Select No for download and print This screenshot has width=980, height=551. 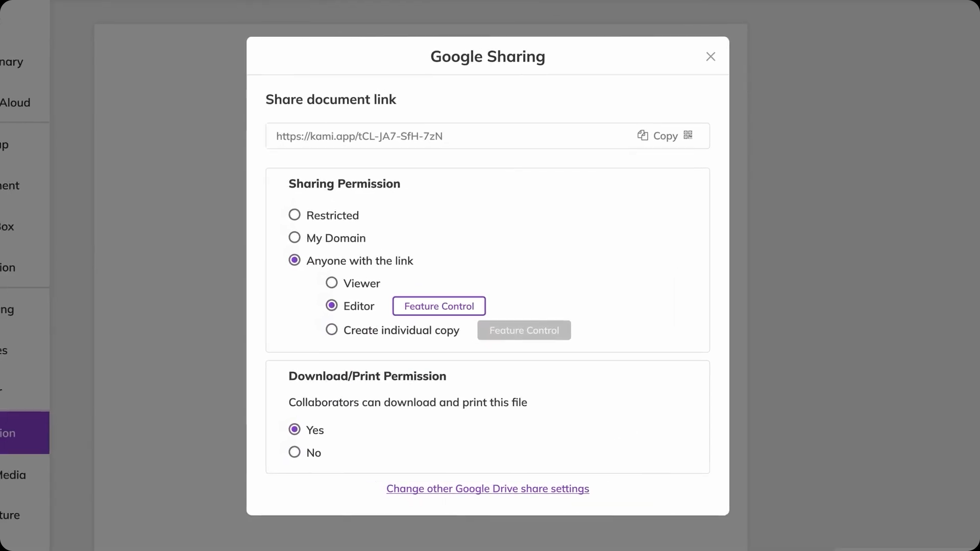click(x=295, y=452)
